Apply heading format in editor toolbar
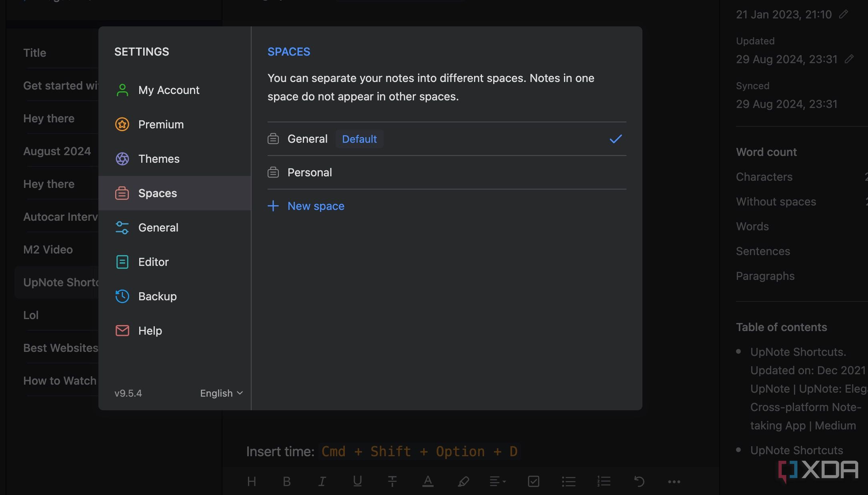 [252, 481]
